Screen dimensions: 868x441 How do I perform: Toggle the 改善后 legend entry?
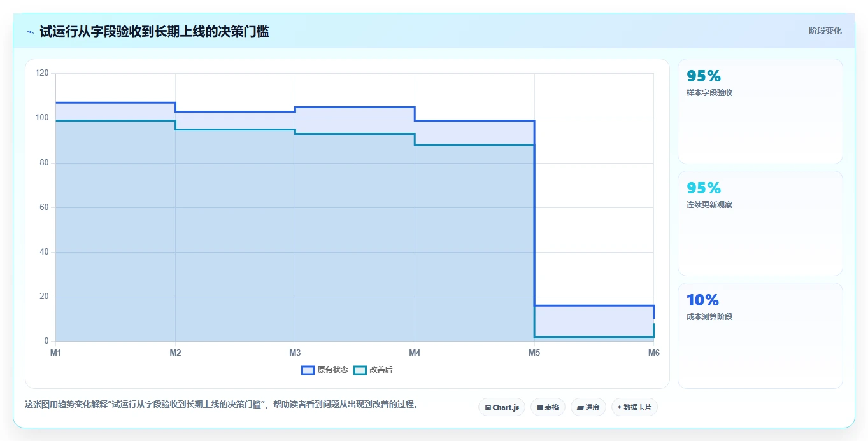(x=373, y=370)
